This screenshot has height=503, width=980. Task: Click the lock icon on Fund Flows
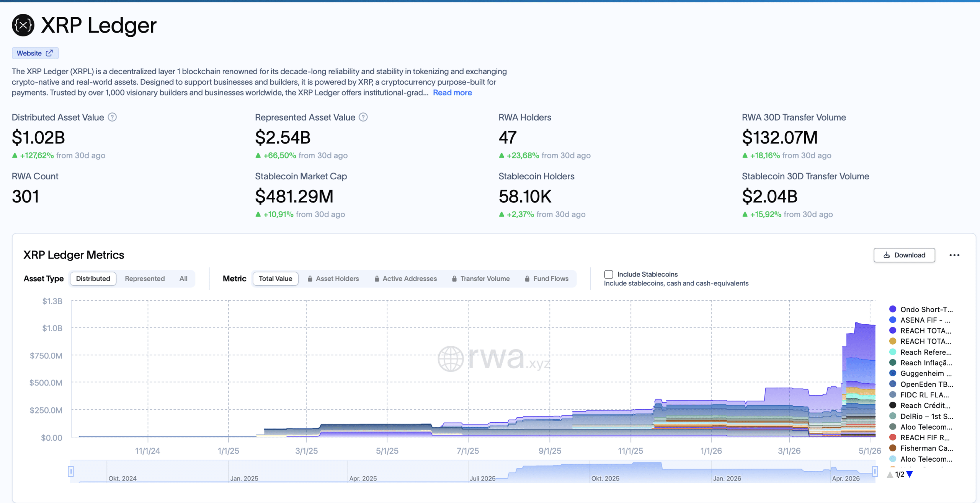tap(527, 279)
